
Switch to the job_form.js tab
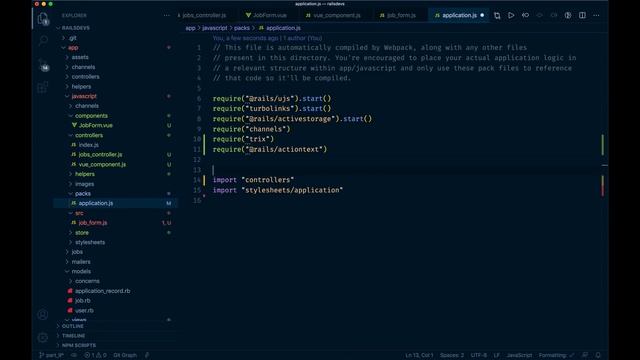click(398, 16)
